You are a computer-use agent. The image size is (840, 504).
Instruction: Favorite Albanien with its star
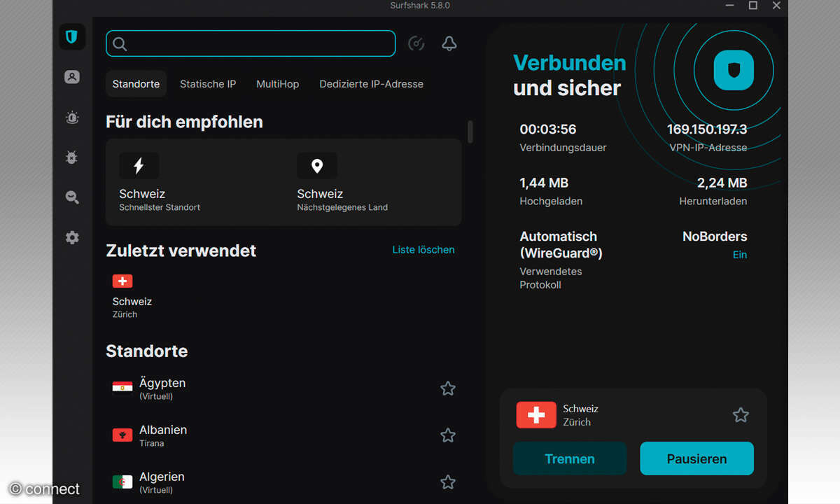click(448, 435)
